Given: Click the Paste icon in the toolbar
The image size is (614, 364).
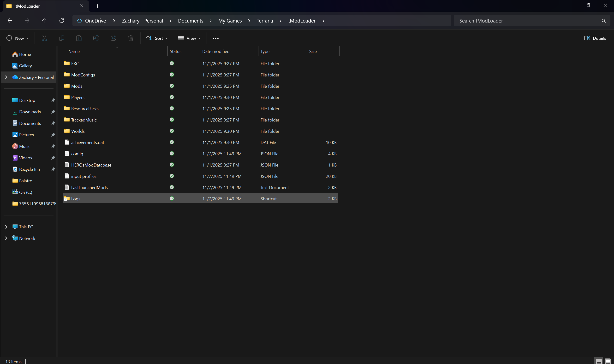Looking at the screenshot, I should pos(79,38).
